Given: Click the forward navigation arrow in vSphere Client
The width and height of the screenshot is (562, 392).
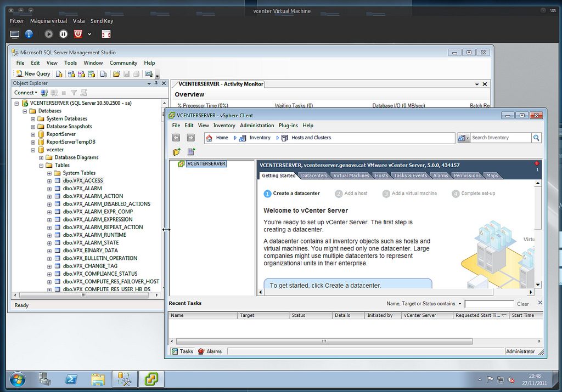Looking at the screenshot, I should click(190, 138).
